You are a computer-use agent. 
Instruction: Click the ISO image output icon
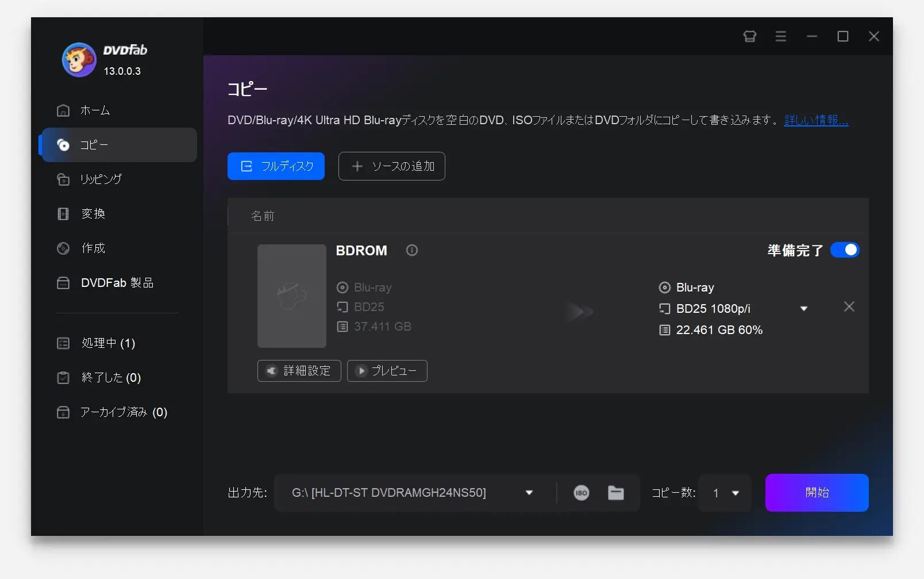[x=581, y=493]
